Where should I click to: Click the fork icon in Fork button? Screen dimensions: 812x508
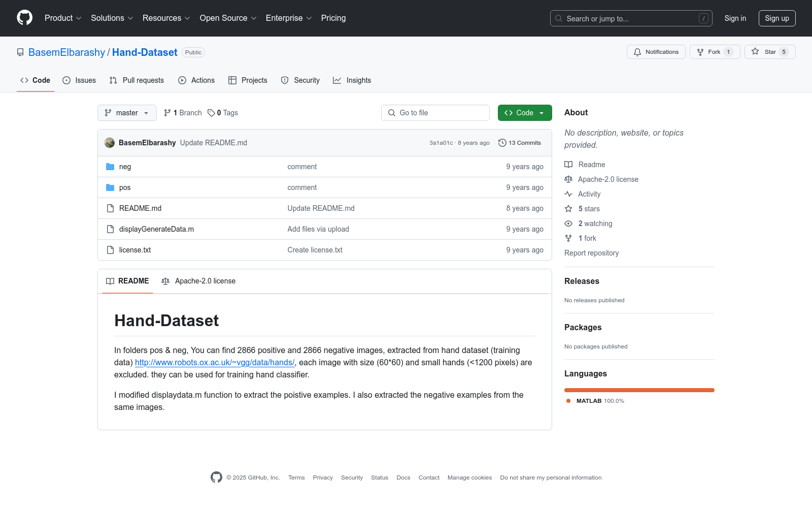tap(700, 52)
